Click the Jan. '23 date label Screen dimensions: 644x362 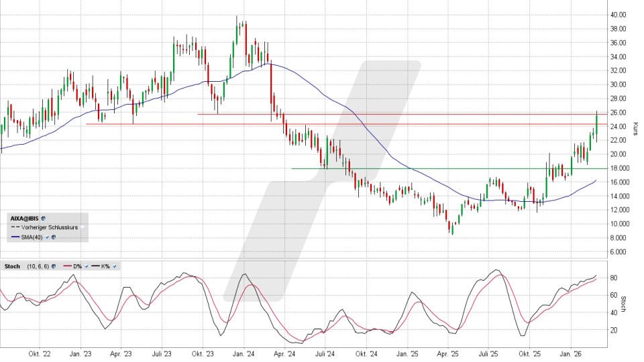(x=80, y=354)
